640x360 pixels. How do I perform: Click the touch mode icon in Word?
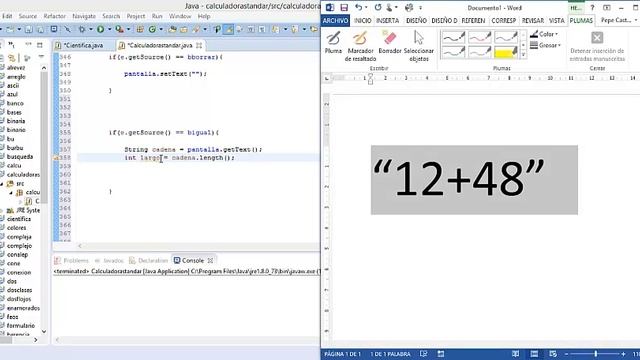(x=390, y=7)
